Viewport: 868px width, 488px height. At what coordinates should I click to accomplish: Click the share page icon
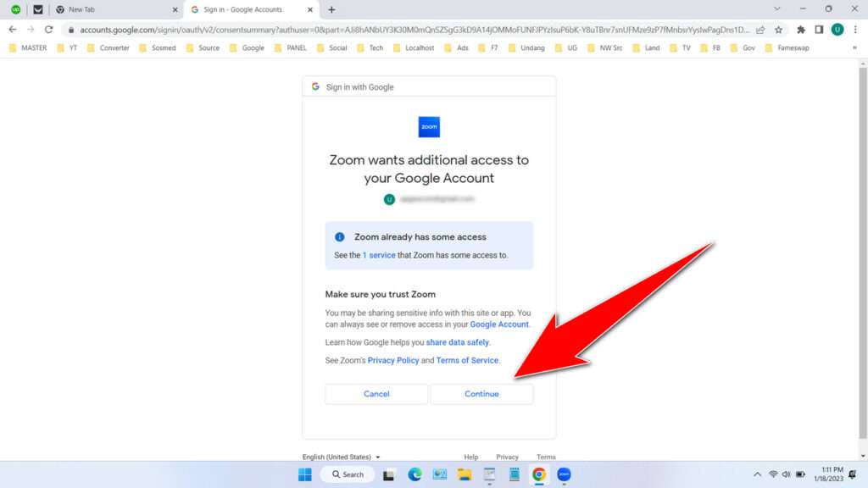click(760, 30)
